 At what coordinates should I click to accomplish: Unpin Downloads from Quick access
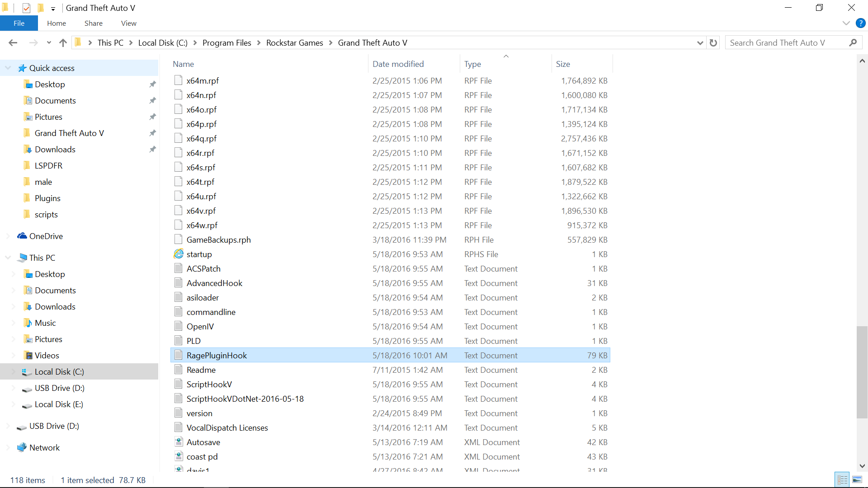pyautogui.click(x=152, y=150)
